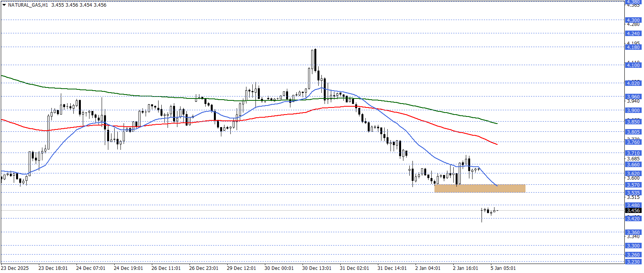Click the current price label 3.456
Image resolution: width=644 pixels, height=273 pixels.
(x=633, y=211)
